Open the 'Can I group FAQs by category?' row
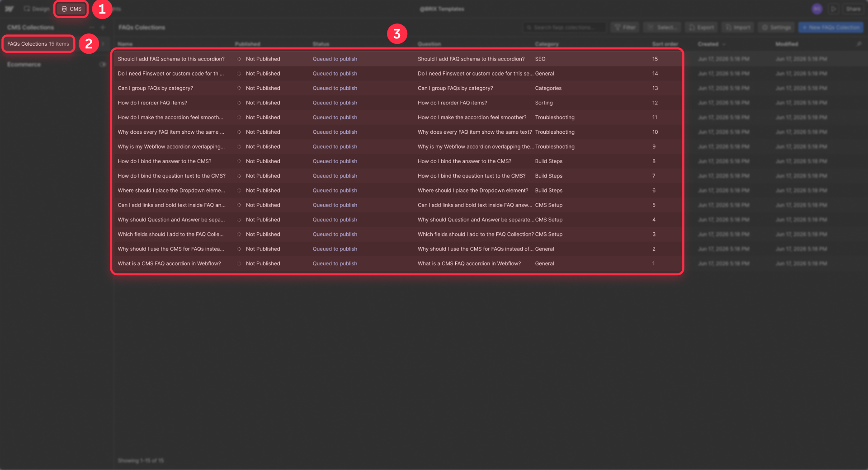868x470 pixels. [397, 88]
